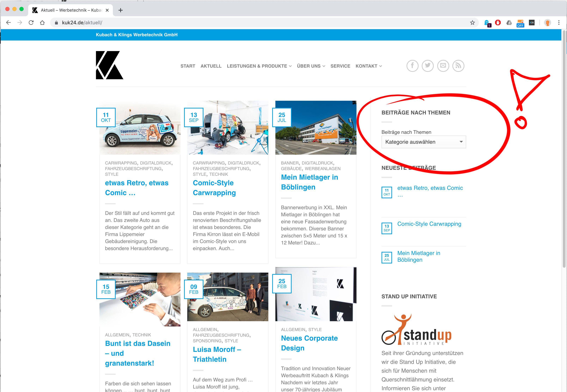View site info via the lock icon

56,23
